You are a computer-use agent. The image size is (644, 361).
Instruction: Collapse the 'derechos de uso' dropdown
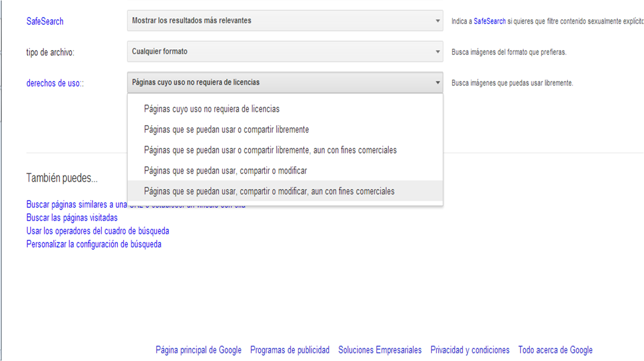285,83
